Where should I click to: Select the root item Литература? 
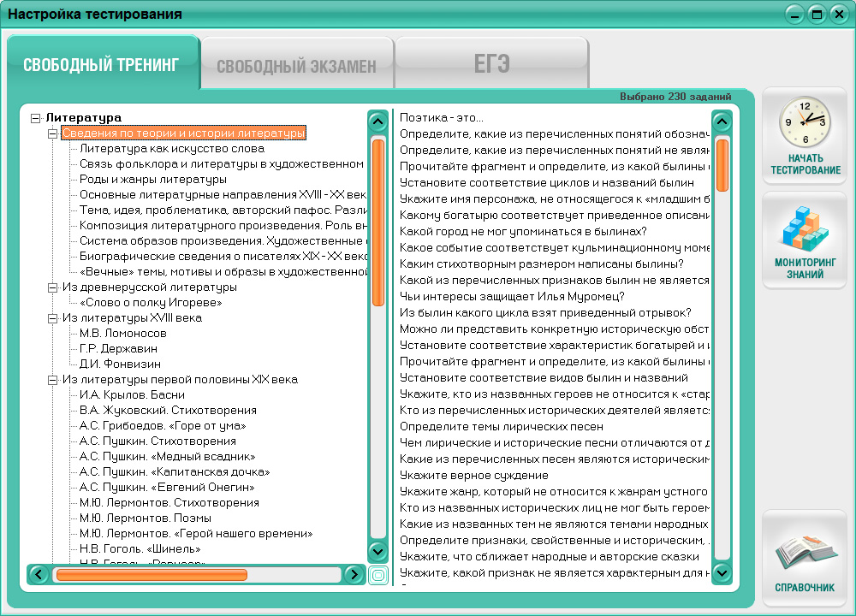tap(84, 117)
